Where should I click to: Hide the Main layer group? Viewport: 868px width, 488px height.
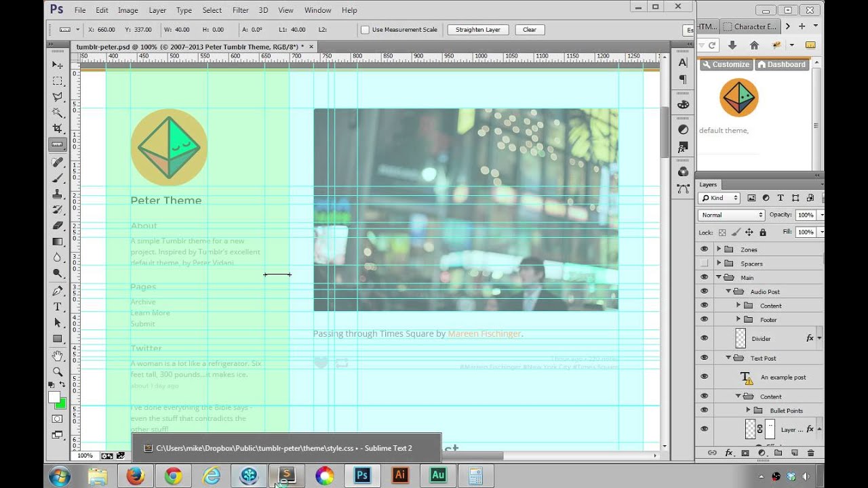(x=704, y=278)
